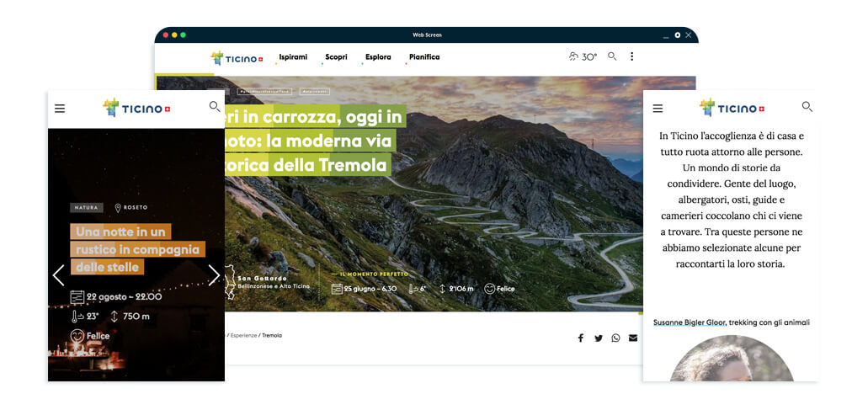Open the Ispirami menu item

click(293, 57)
